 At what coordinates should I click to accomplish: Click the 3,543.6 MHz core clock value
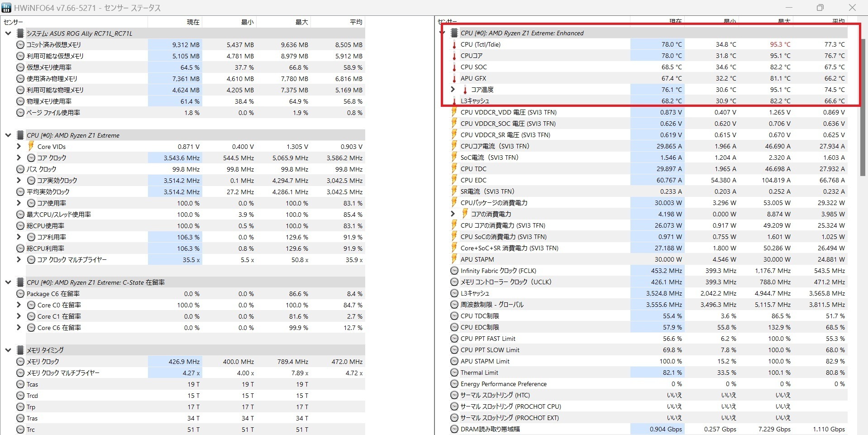[x=181, y=158]
